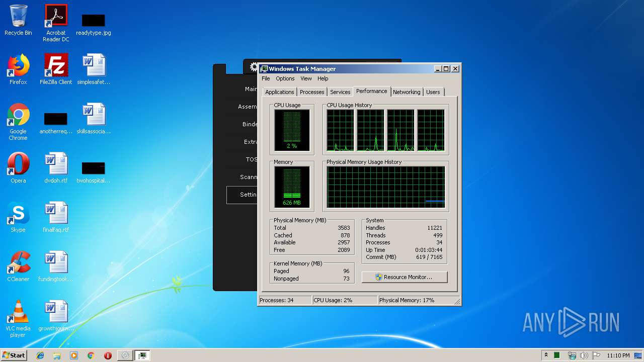Select the simplesafet... Word document icon

94,69
